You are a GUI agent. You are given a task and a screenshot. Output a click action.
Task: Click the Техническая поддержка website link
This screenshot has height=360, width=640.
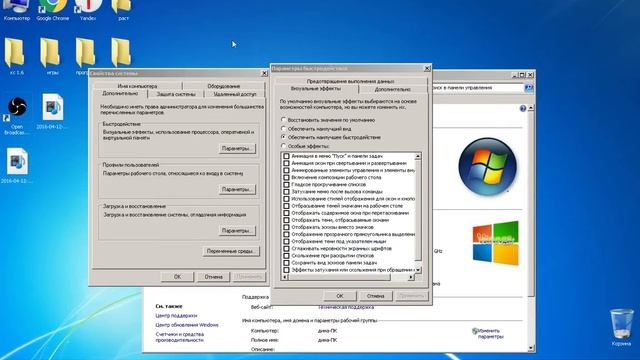click(x=346, y=307)
